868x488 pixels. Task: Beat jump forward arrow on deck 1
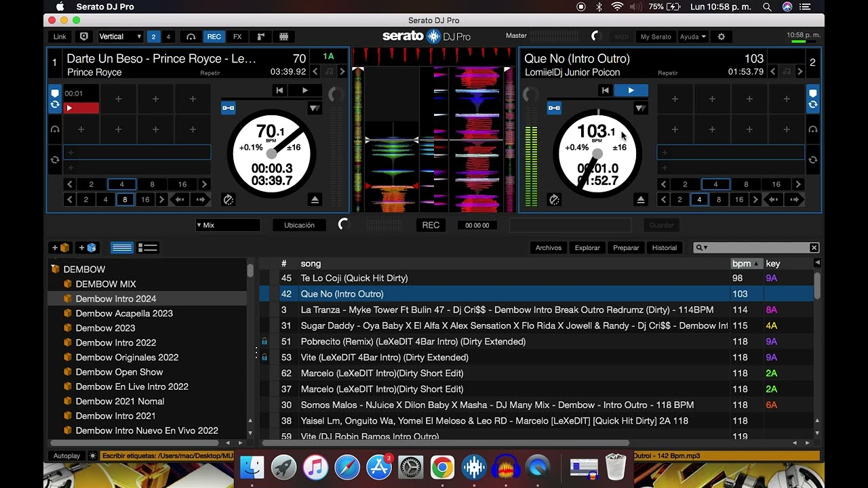coord(201,199)
